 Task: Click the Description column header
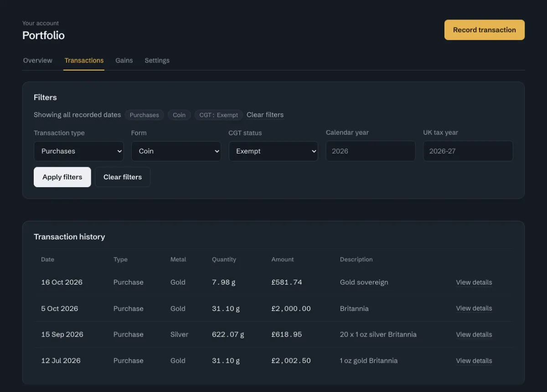[356, 260]
